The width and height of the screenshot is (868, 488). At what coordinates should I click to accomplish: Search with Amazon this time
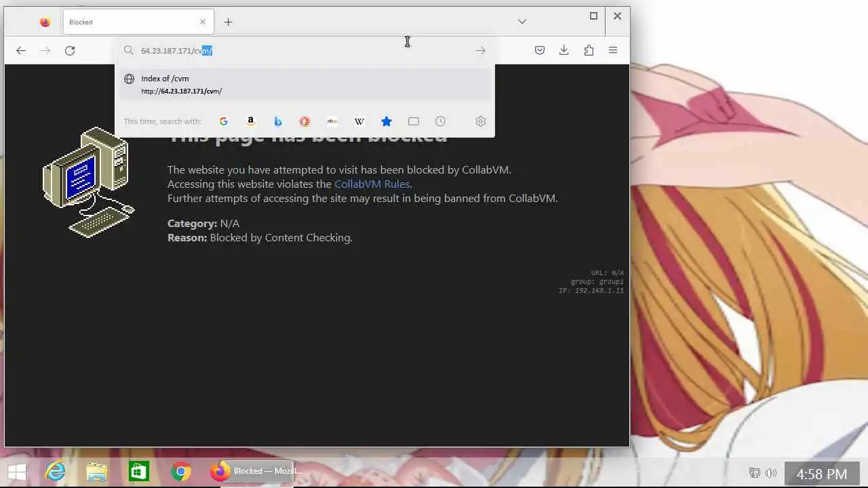point(251,121)
